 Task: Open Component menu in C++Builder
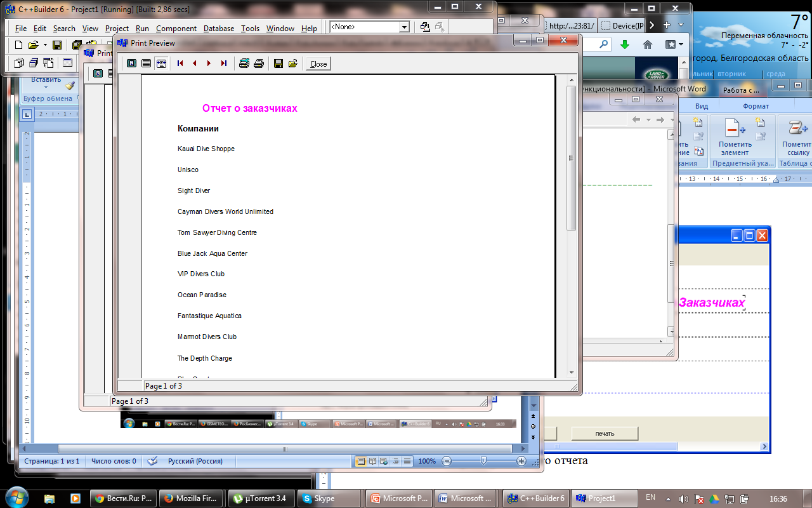pyautogui.click(x=176, y=29)
